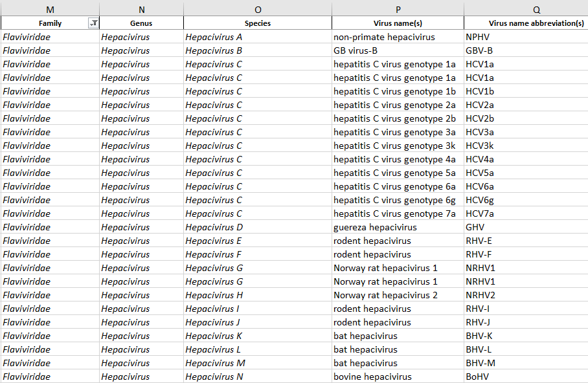Select the Hepacivirus E species cell
Viewport: 588px width, 383px height.
258,241
